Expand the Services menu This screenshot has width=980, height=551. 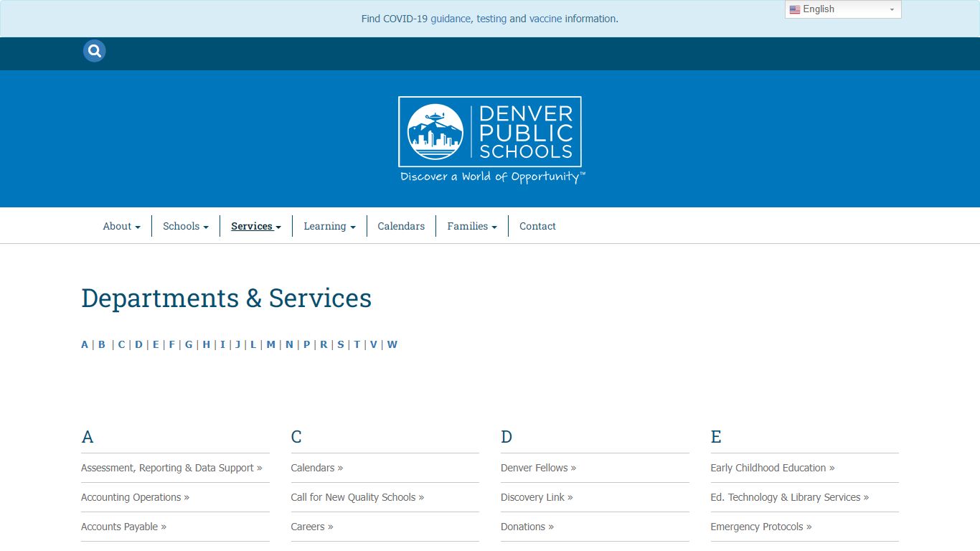(256, 226)
